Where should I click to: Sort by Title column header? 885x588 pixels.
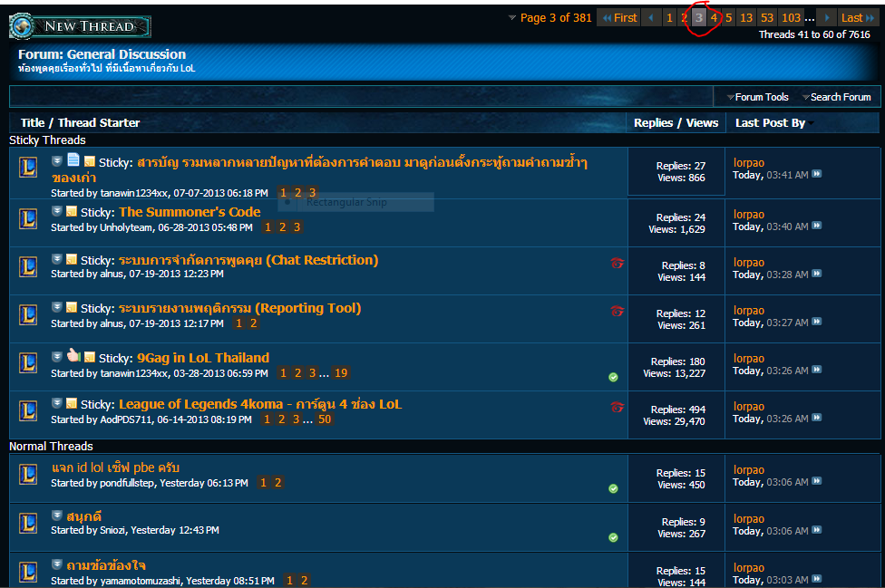point(33,123)
